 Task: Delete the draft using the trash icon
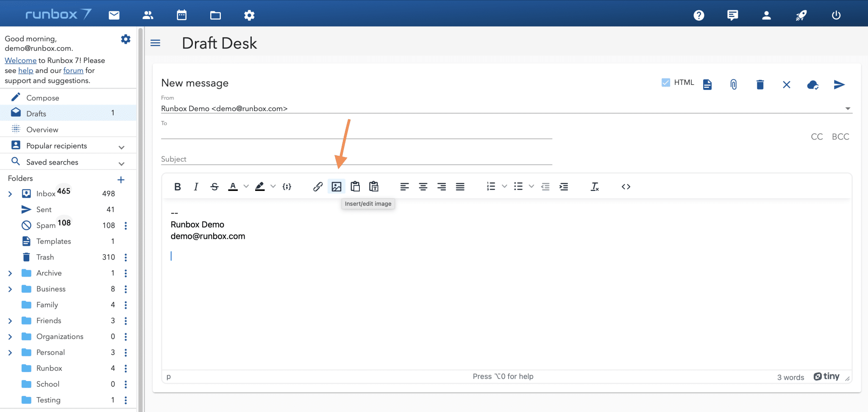[760, 84]
